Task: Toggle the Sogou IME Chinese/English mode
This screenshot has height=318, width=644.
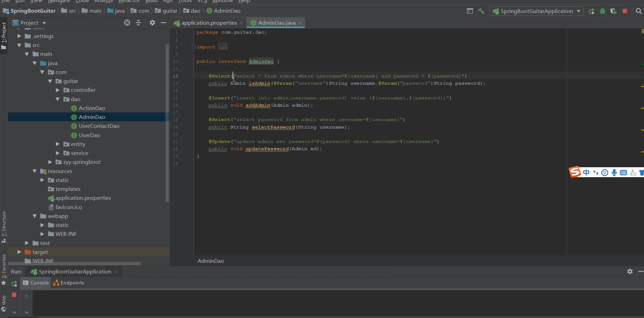Action: pos(586,173)
